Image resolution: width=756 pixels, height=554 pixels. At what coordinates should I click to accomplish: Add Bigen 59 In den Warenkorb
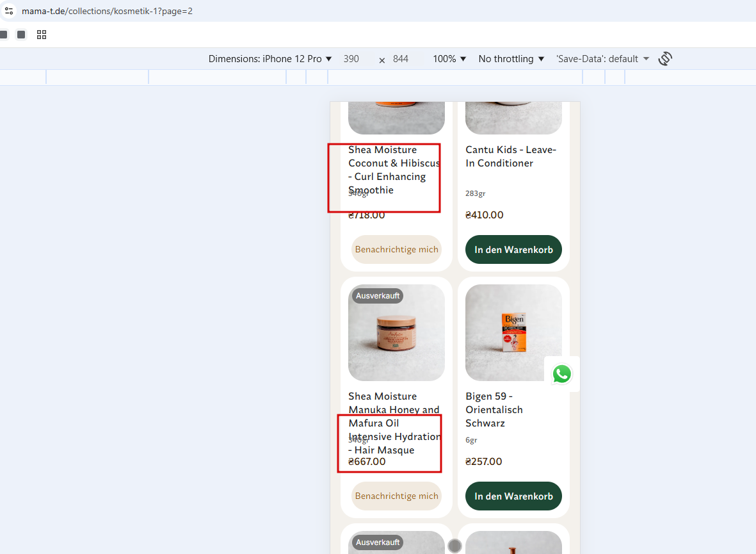pyautogui.click(x=513, y=496)
